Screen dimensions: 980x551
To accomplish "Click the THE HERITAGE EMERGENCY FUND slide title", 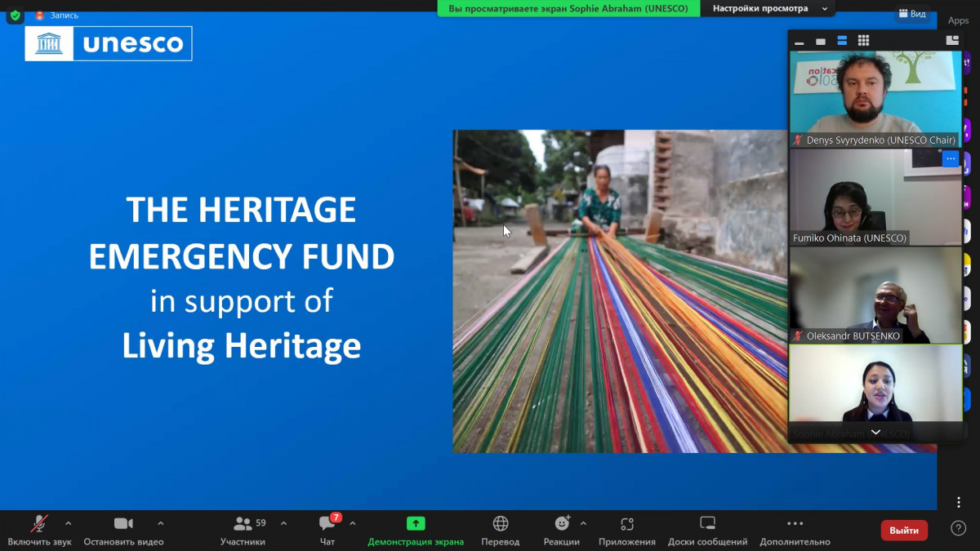I will coord(242,233).
